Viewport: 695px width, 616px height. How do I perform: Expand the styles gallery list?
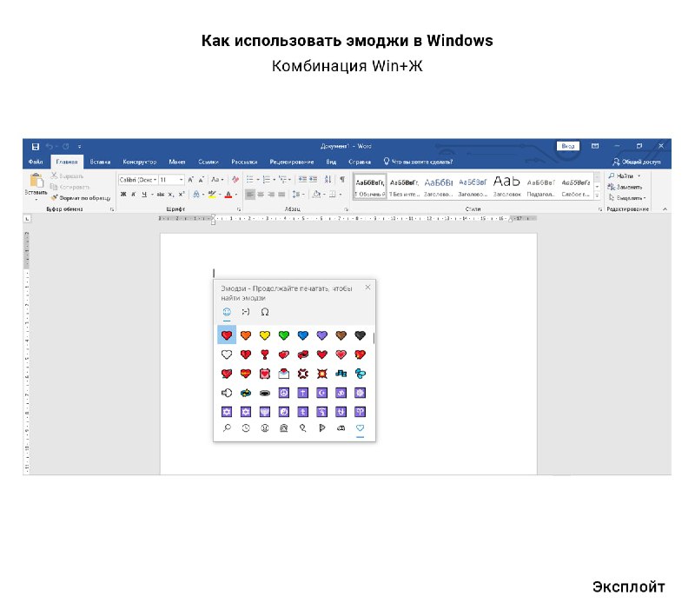[x=597, y=195]
